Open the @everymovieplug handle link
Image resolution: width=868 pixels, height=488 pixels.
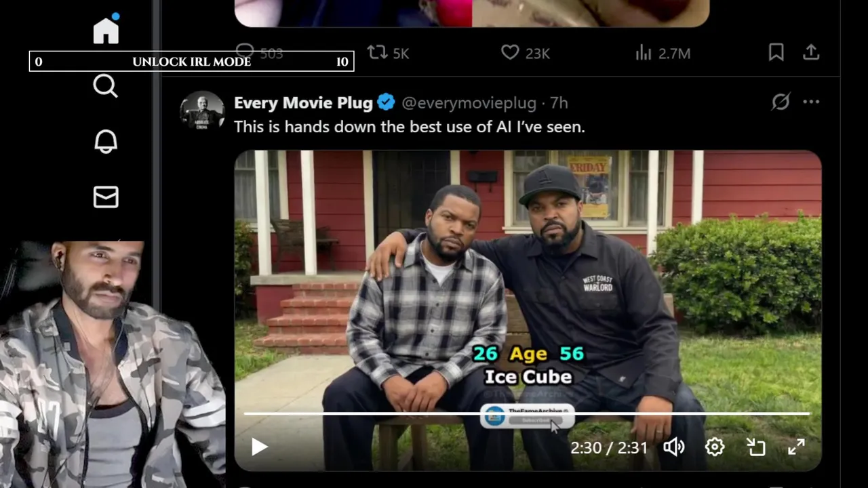[469, 103]
